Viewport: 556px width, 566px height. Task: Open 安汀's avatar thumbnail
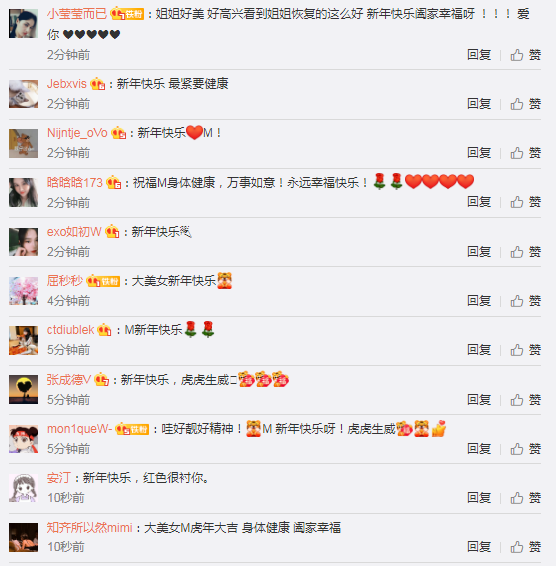pyautogui.click(x=23, y=488)
